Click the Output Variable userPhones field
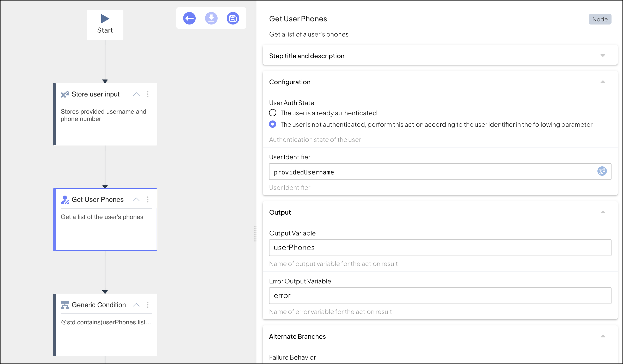Screen dimensions: 623x364 (440, 247)
